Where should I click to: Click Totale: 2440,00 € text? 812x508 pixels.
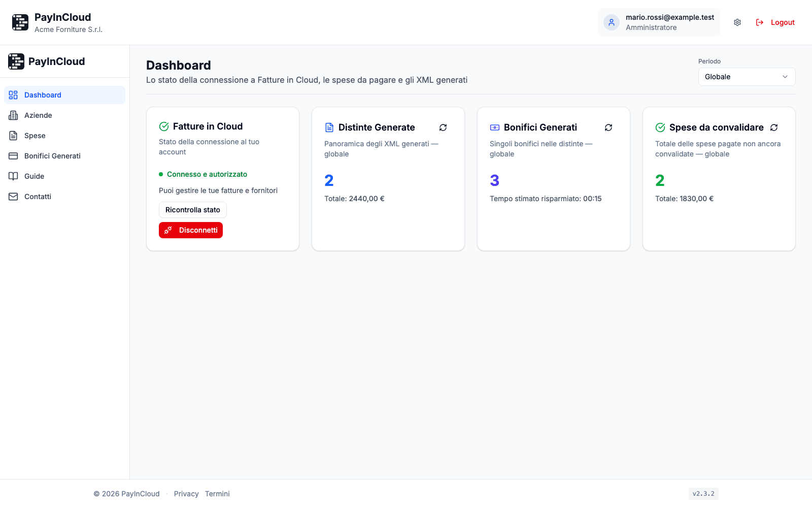(354, 199)
